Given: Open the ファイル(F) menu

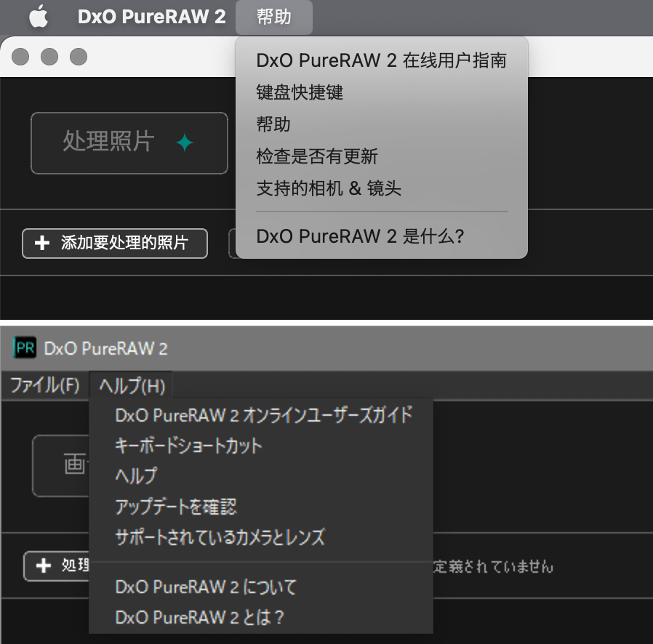Looking at the screenshot, I should tap(44, 385).
